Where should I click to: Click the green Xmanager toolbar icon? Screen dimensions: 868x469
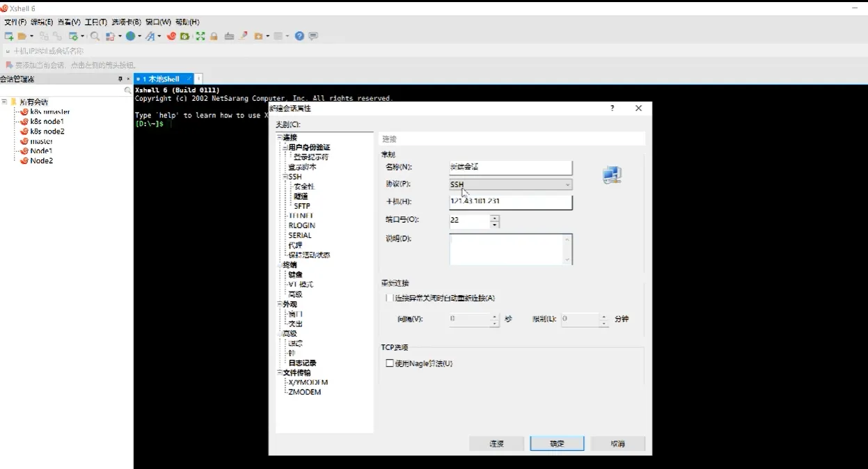point(185,36)
